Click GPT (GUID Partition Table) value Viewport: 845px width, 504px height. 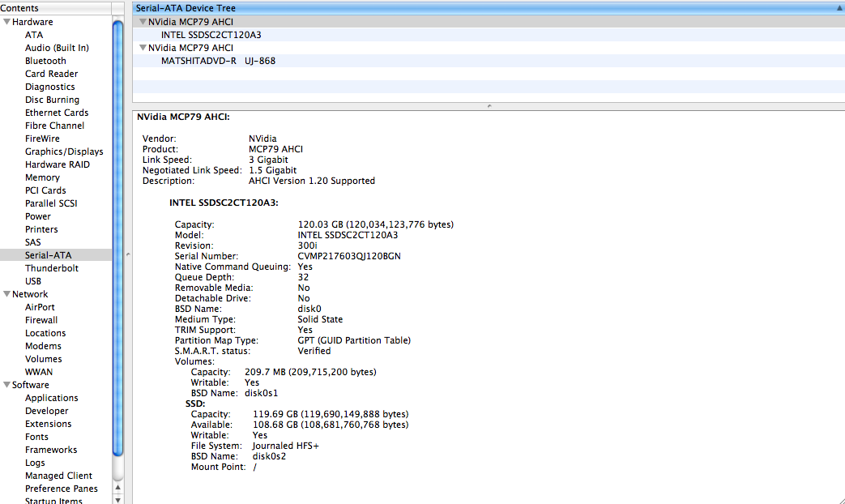(x=354, y=340)
